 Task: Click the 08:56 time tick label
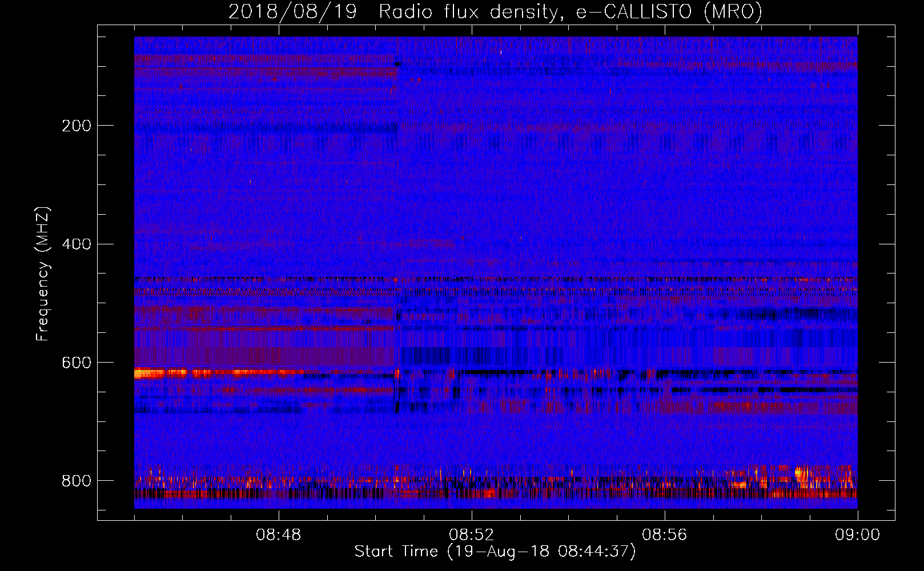(x=665, y=535)
